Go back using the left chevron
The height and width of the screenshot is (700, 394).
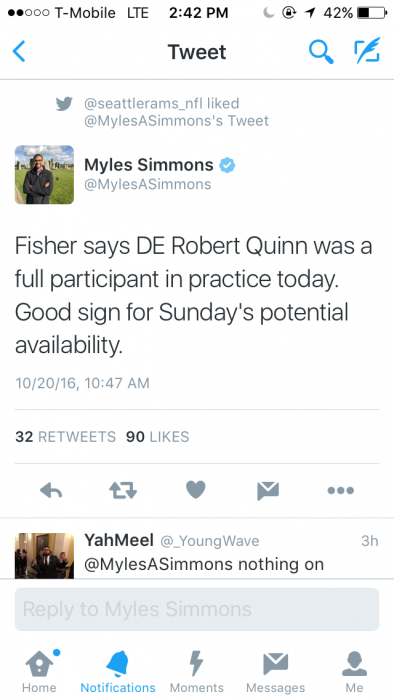tap(19, 51)
